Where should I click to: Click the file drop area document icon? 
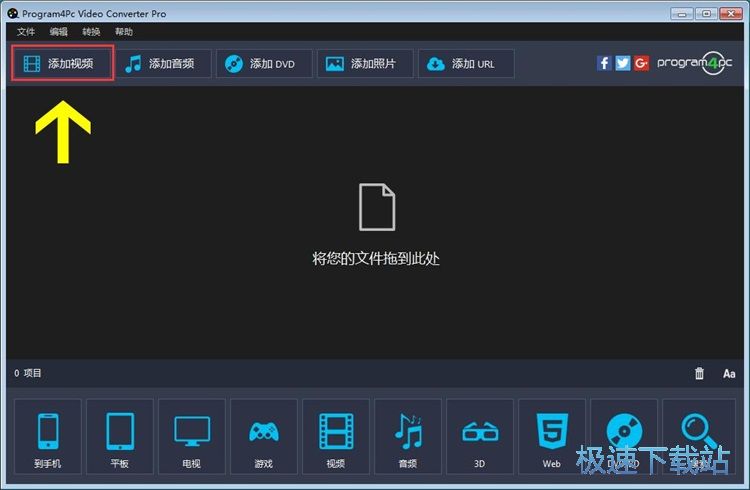(377, 207)
